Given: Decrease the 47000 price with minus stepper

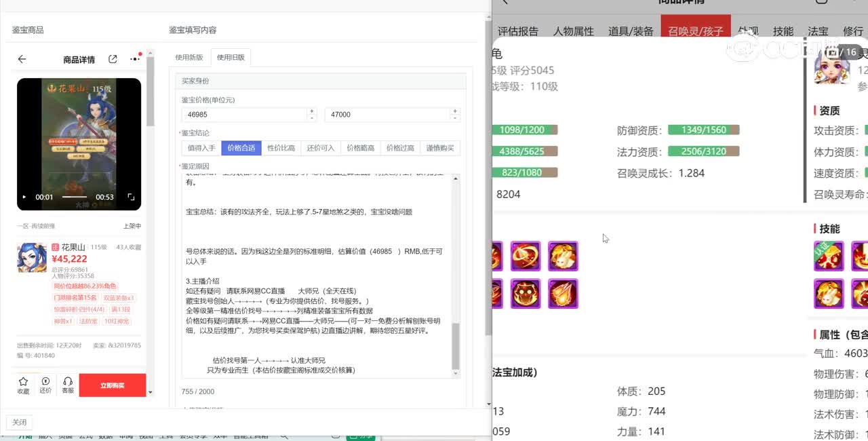Looking at the screenshot, I should coord(455,118).
